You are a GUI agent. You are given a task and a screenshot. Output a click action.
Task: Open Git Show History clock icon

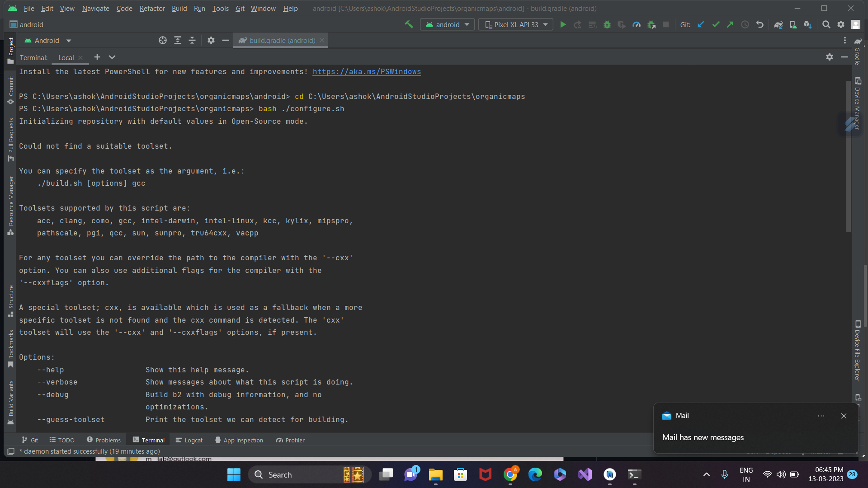tap(745, 24)
